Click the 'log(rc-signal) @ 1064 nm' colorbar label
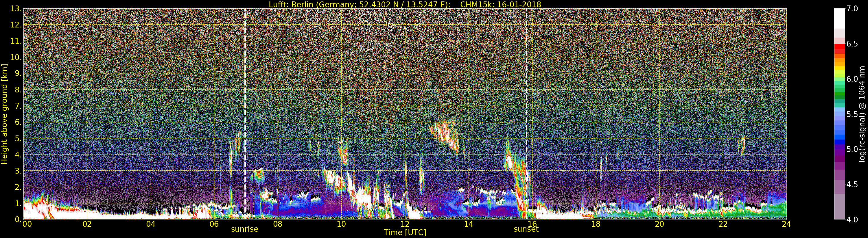 pos(862,114)
